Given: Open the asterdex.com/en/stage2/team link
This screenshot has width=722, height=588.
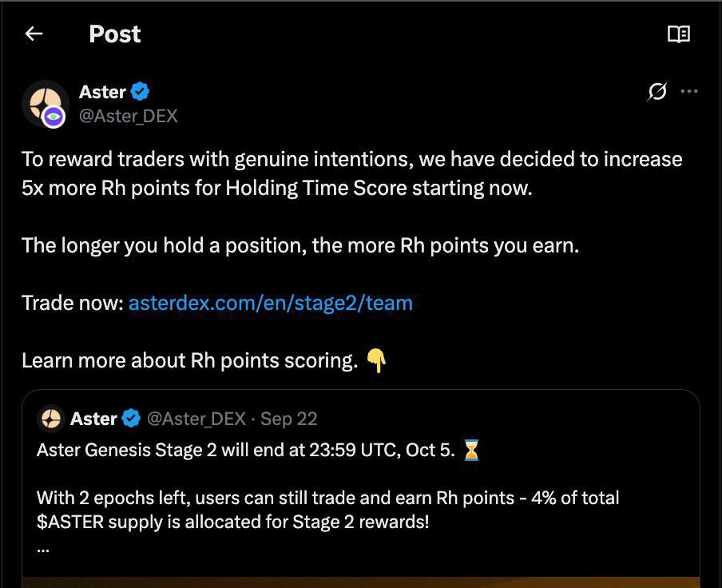Looking at the screenshot, I should [270, 304].
